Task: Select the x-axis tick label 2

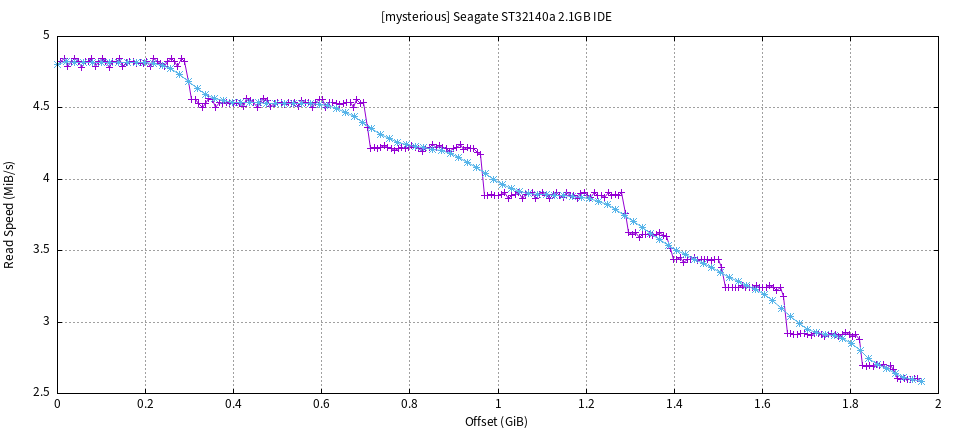Action: click(x=938, y=404)
